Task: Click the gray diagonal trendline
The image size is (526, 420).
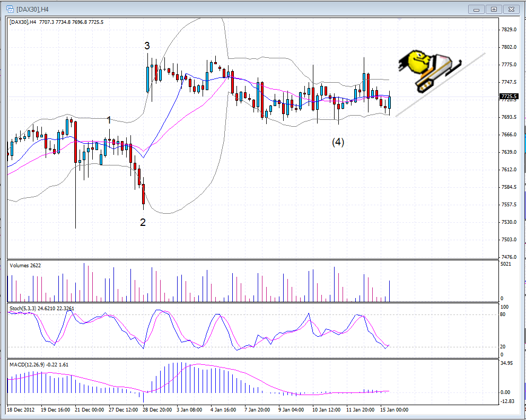Action: [440, 84]
